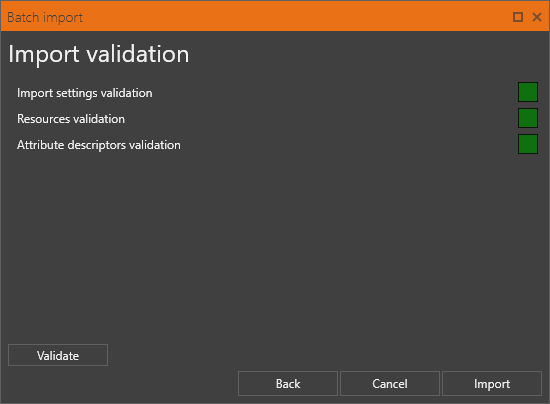Maximize the Batch import window

[518, 17]
